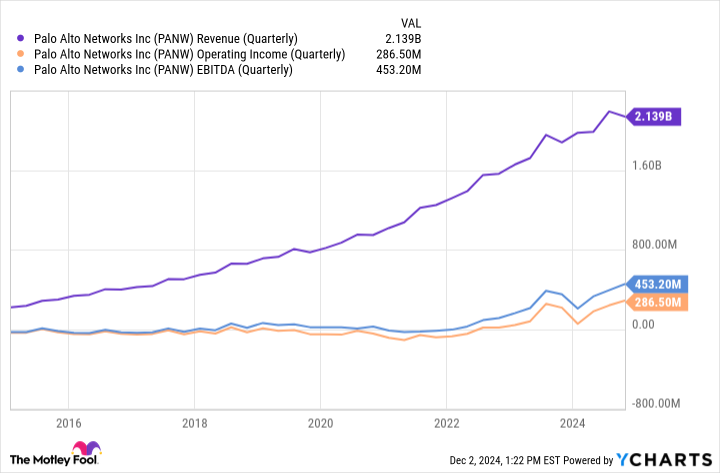Click the 2016 x-axis label
The image size is (720, 473).
click(x=68, y=423)
